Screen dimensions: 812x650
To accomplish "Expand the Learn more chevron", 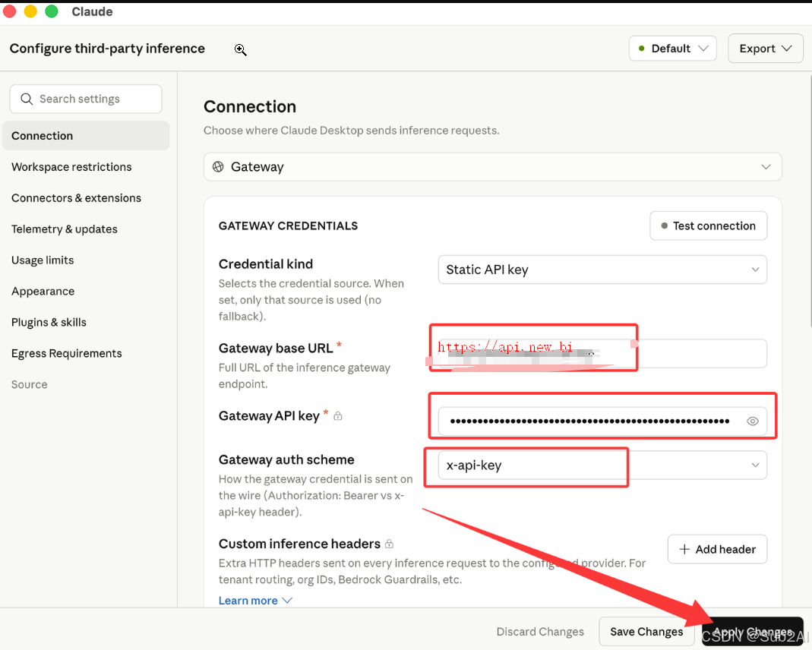I will point(287,601).
